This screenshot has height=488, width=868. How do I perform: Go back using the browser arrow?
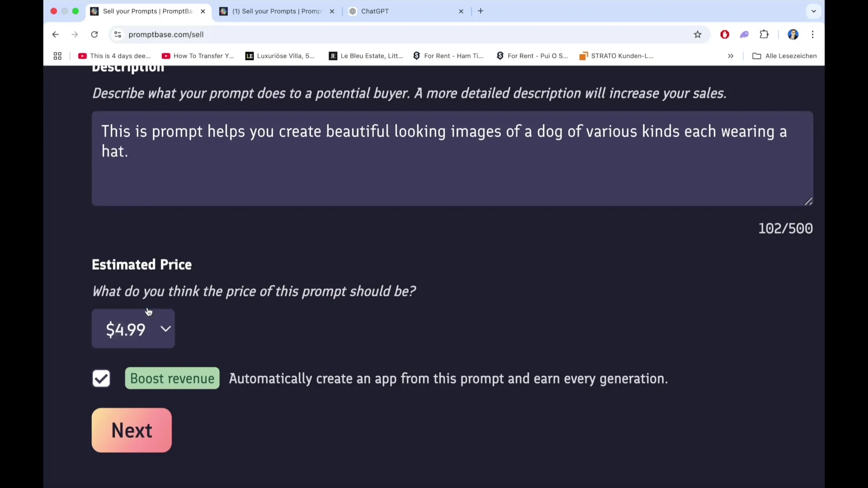pos(55,34)
